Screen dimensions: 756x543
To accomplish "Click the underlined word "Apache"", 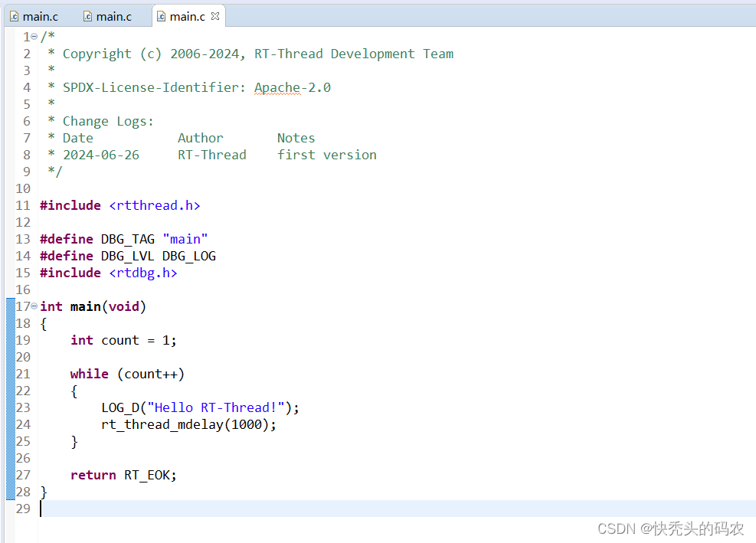I will click(x=277, y=87).
